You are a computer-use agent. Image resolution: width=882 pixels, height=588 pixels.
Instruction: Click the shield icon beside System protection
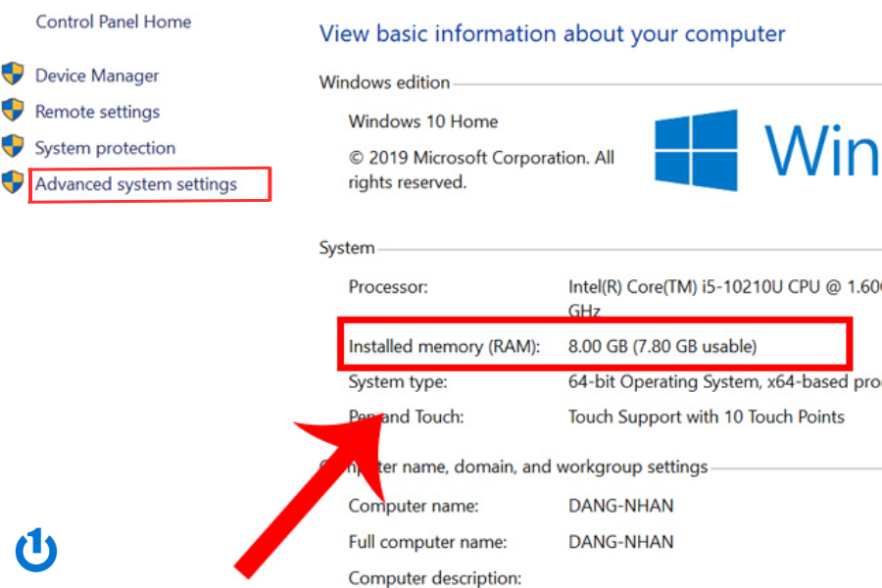(x=13, y=147)
